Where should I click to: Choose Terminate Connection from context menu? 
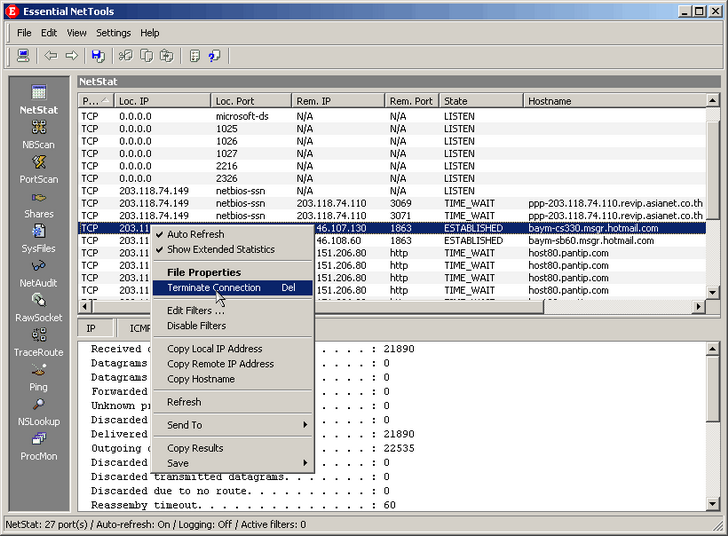click(233, 288)
